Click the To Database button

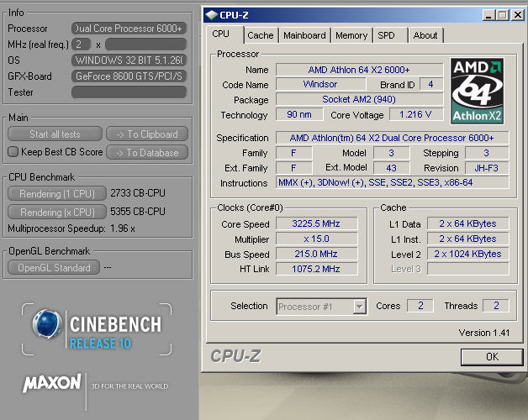pos(147,152)
